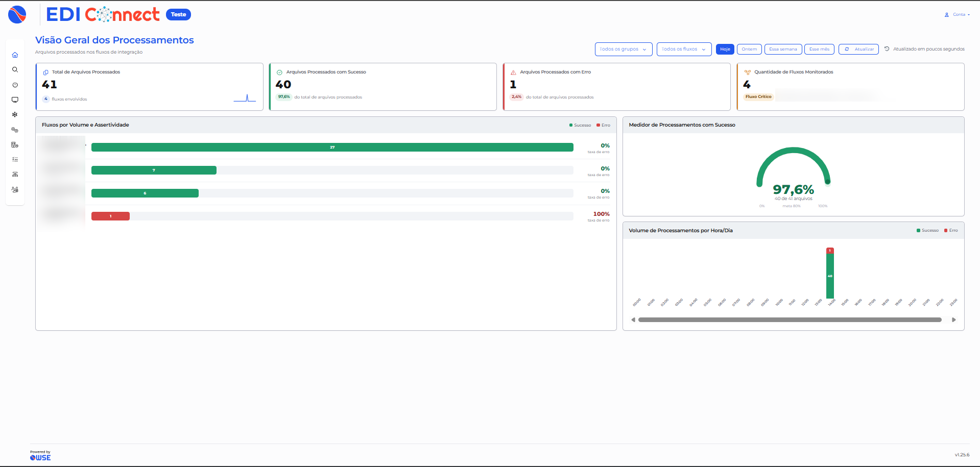
Task: Select the Hoje period filter
Action: tap(725, 49)
